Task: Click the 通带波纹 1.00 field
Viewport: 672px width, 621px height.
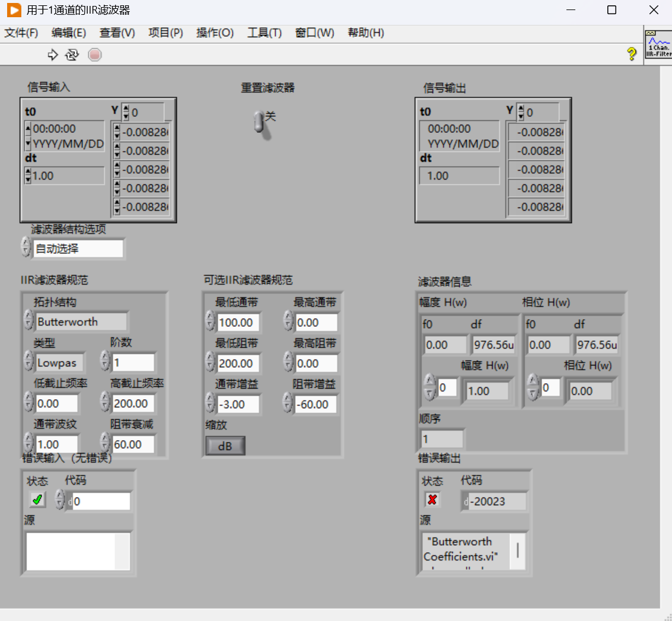Action: [56, 444]
